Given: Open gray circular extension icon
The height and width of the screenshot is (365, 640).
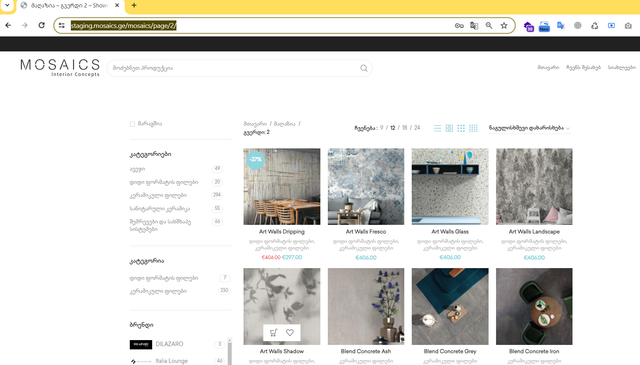Looking at the screenshot, I should click(x=578, y=25).
